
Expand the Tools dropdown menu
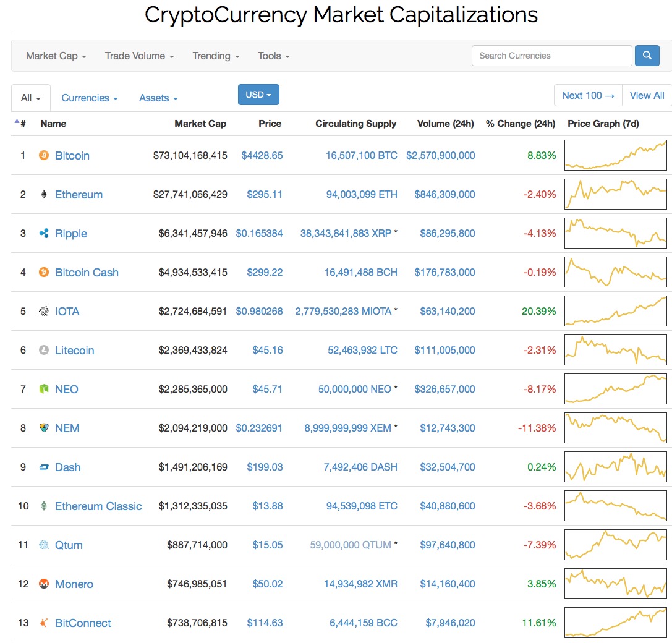pyautogui.click(x=273, y=56)
